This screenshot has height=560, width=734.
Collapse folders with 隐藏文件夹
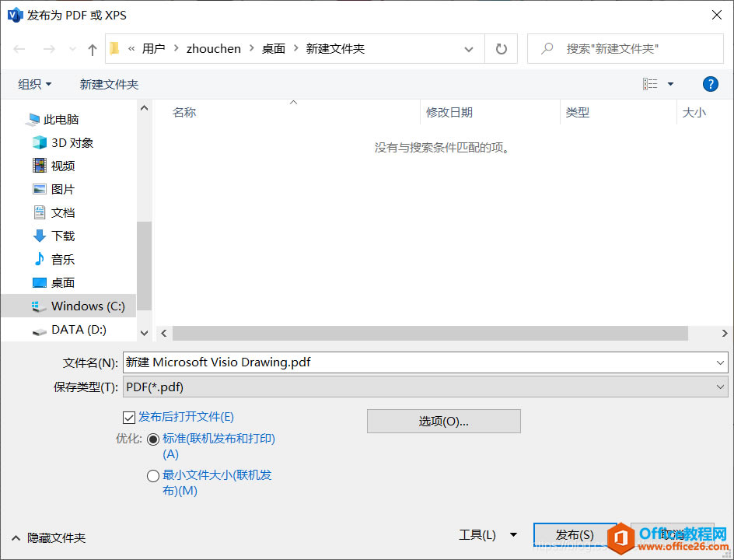click(x=49, y=538)
